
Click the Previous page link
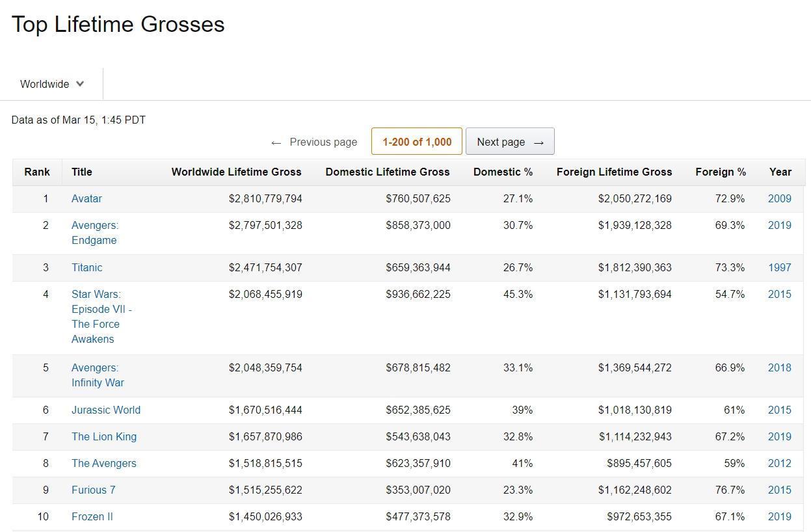click(314, 142)
